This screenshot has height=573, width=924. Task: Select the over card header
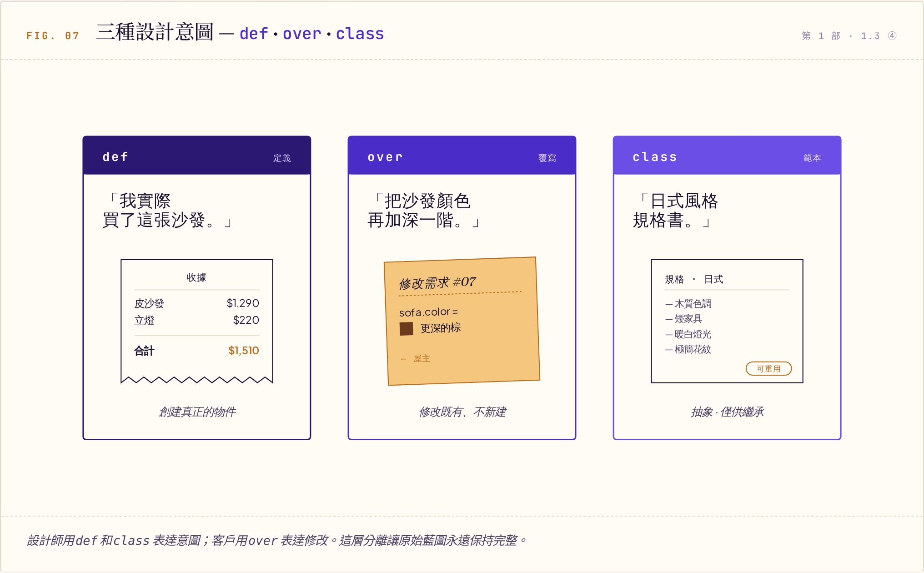[462, 156]
